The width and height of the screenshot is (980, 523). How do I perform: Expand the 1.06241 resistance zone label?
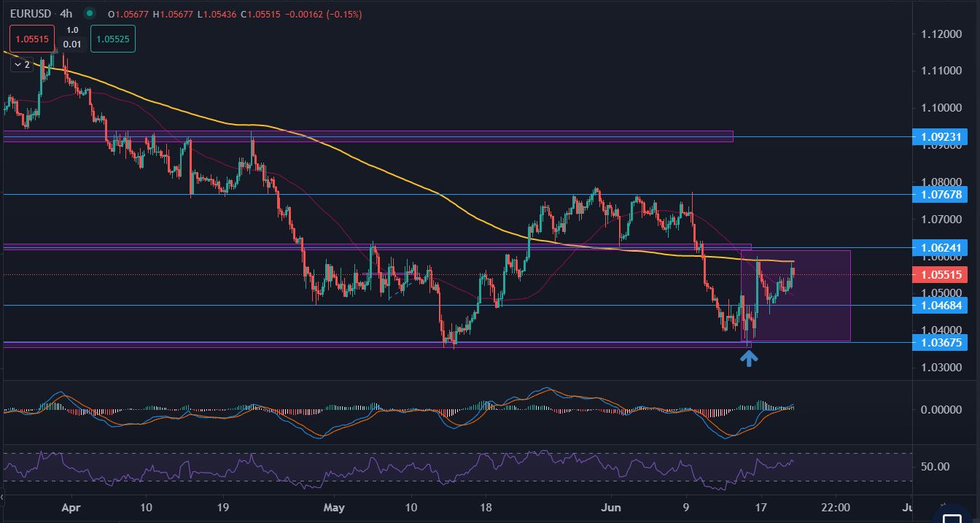941,248
